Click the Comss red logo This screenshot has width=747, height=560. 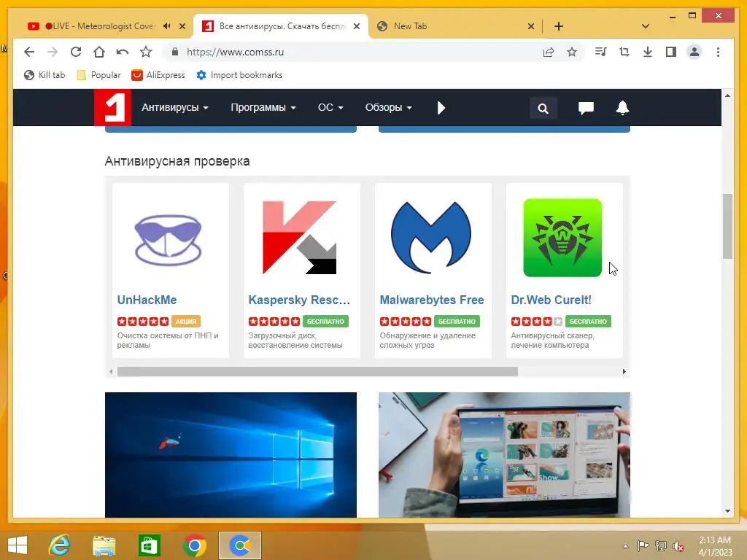112,108
